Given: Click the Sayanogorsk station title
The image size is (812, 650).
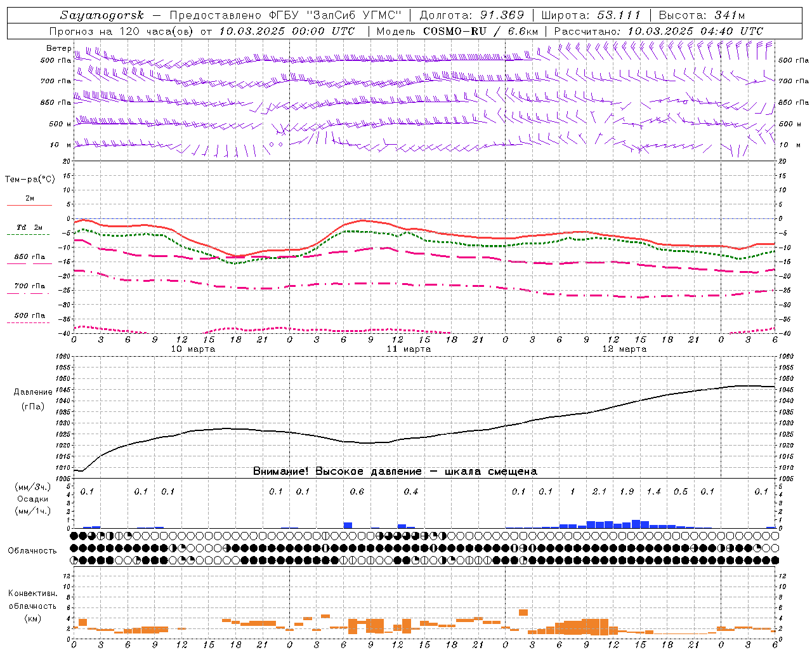Looking at the screenshot, I should click(x=102, y=15).
